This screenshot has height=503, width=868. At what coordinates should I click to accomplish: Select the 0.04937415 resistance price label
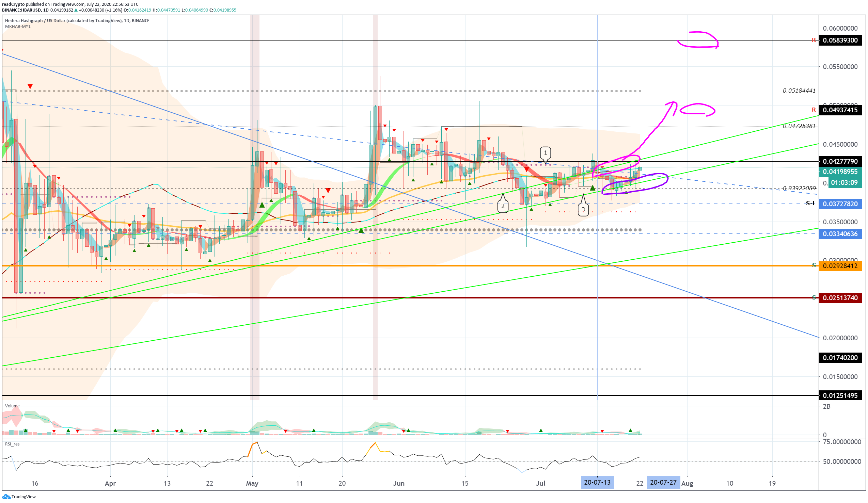(840, 110)
